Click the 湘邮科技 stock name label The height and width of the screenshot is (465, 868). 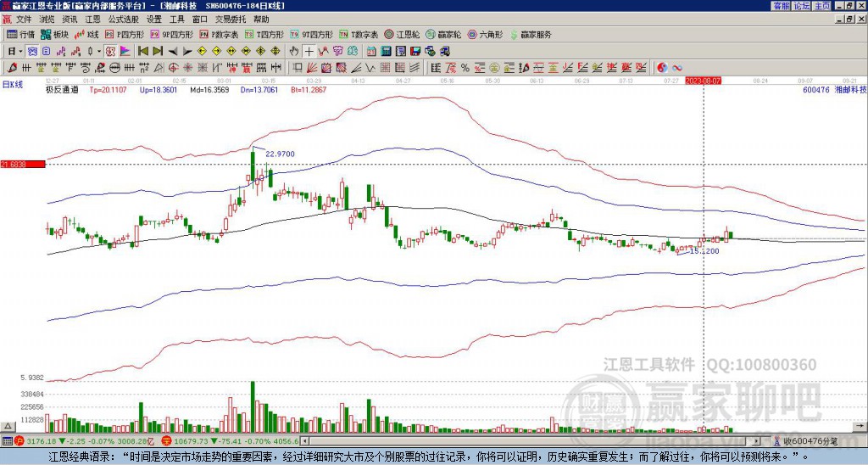(x=850, y=89)
